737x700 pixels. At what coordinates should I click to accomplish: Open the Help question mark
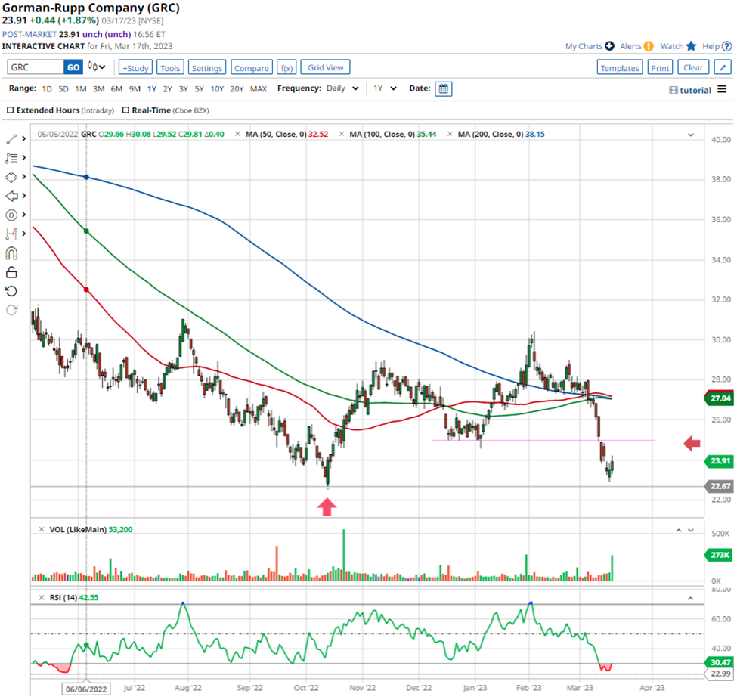726,46
